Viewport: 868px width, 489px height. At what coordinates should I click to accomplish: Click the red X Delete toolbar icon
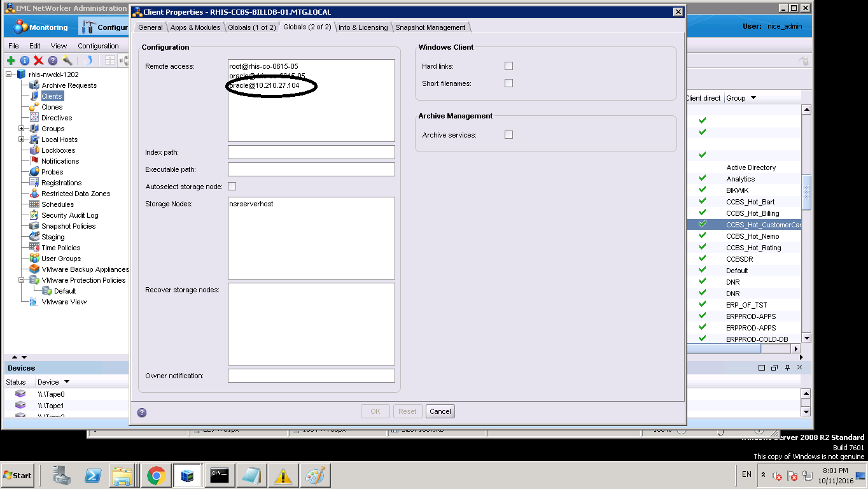(x=38, y=60)
